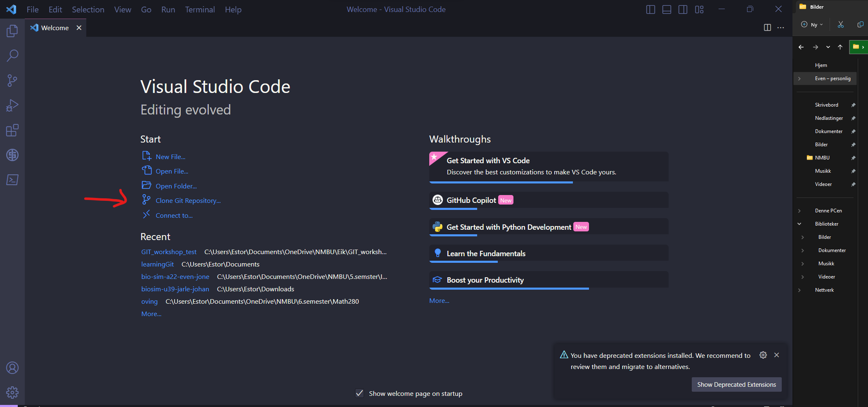Close the Welcome tab
This screenshot has width=868, height=407.
tap(79, 28)
